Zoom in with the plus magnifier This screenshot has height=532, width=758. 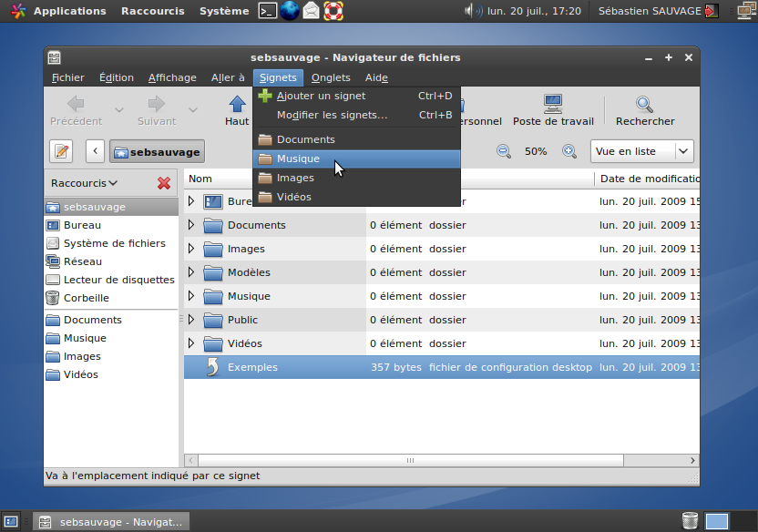point(569,151)
